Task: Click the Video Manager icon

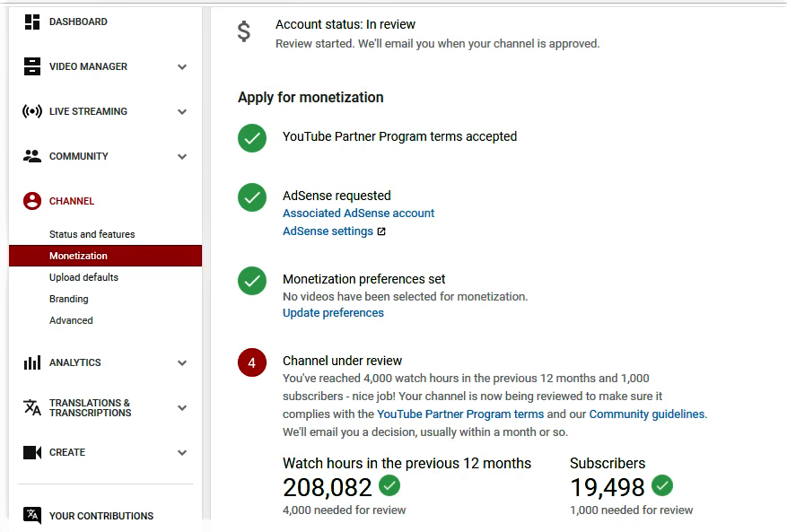Action: (32, 66)
